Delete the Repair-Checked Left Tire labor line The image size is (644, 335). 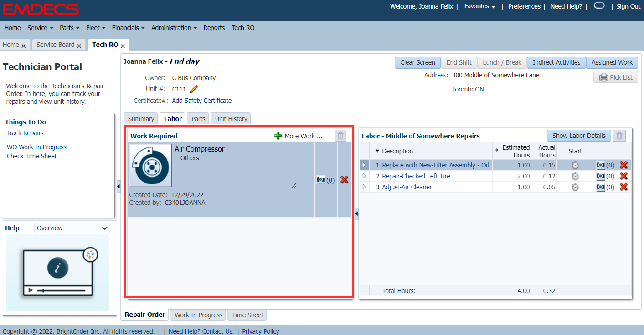coord(623,176)
